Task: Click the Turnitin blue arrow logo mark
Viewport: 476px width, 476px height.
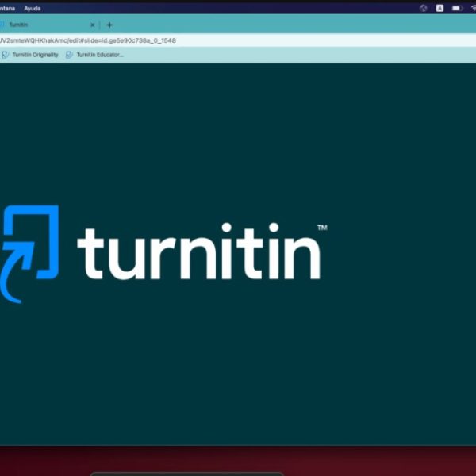Action: [x=29, y=254]
